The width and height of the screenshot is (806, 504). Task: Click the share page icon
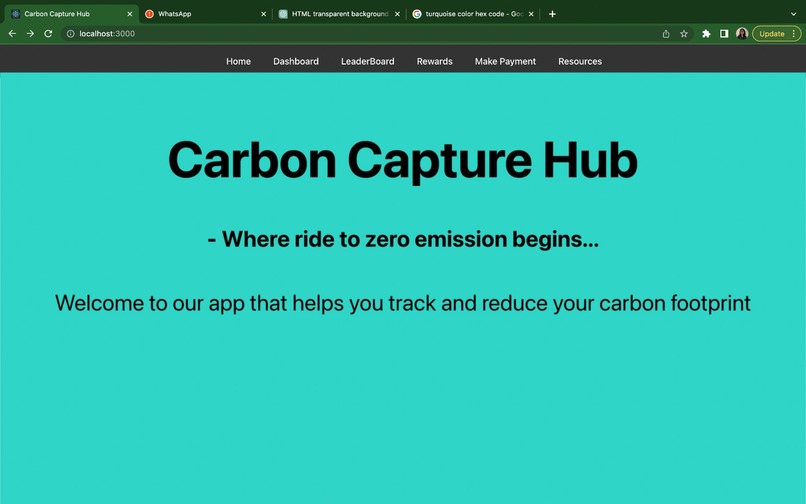(x=666, y=33)
